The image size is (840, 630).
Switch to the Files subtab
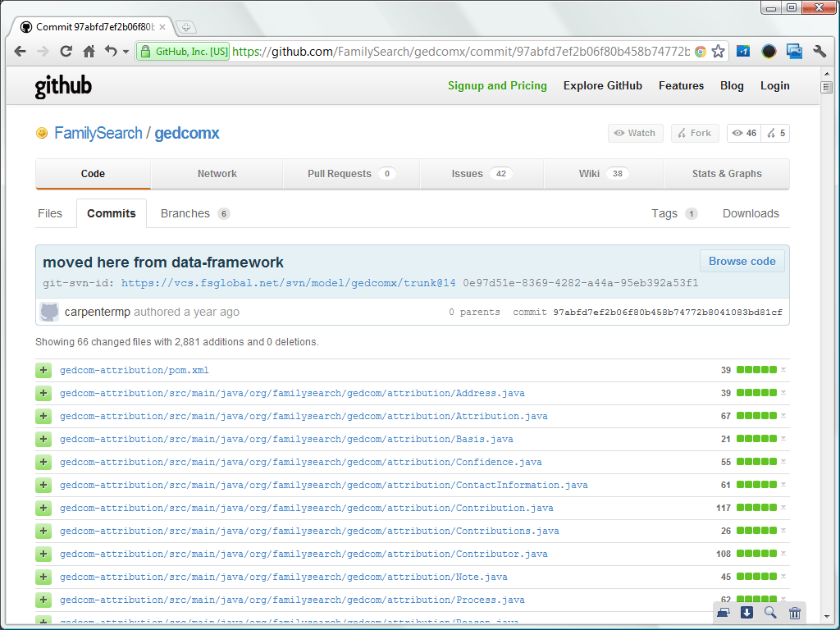tap(50, 213)
